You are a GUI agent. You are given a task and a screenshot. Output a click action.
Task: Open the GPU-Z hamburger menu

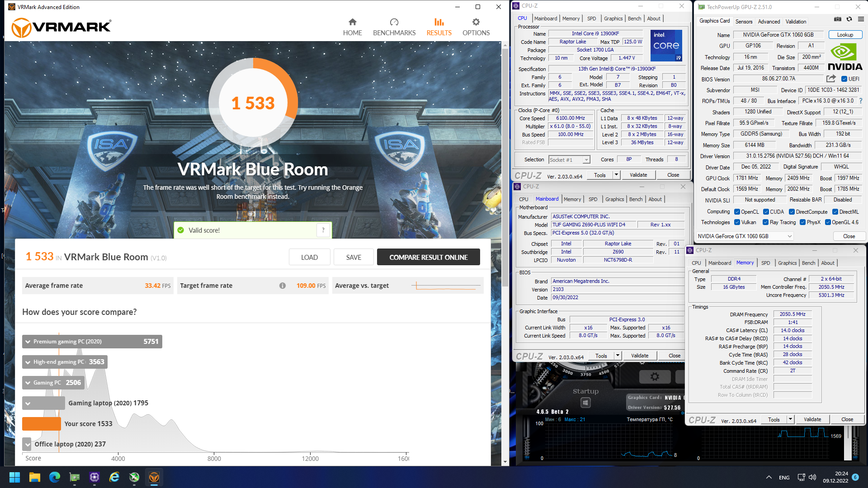pyautogui.click(x=861, y=19)
